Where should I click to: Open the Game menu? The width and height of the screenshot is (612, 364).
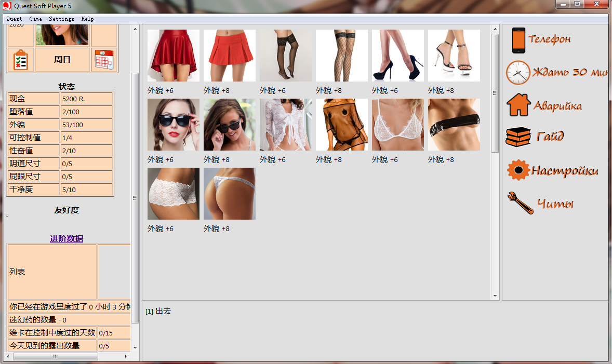click(x=35, y=19)
